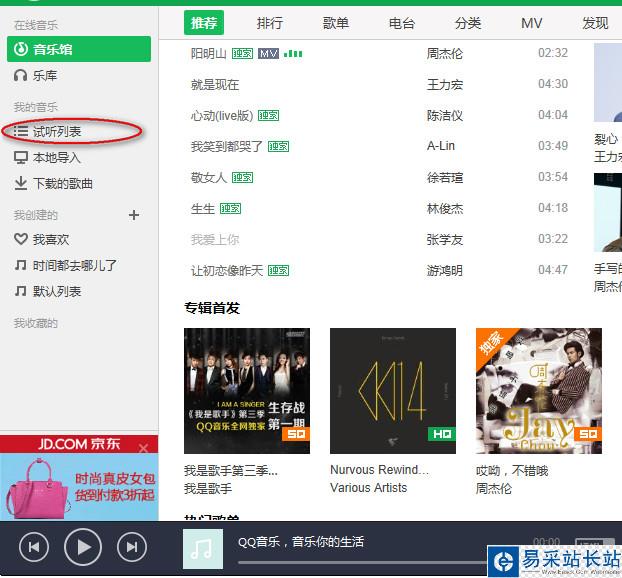Click the 专辑首发 section heading

(x=212, y=308)
